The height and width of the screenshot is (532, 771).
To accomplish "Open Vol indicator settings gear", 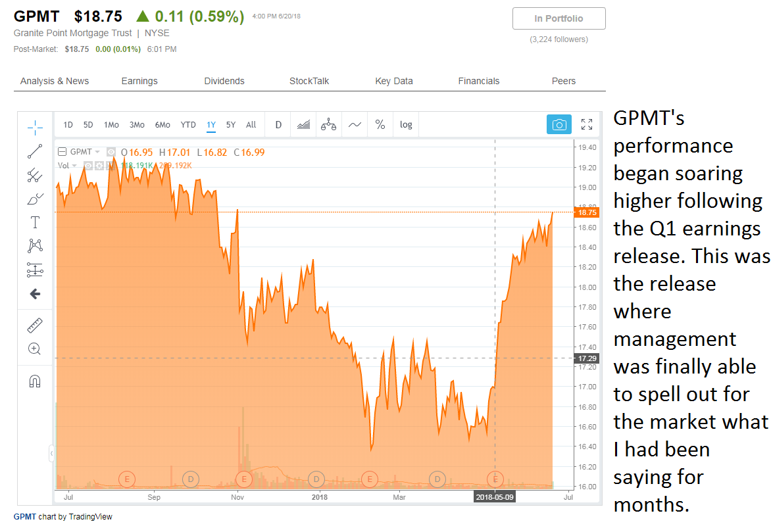I will click(99, 166).
